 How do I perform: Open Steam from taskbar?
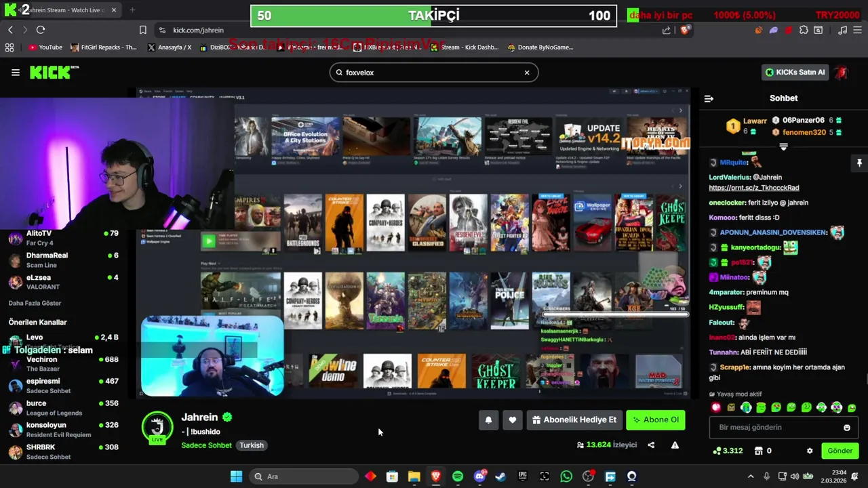click(x=500, y=476)
